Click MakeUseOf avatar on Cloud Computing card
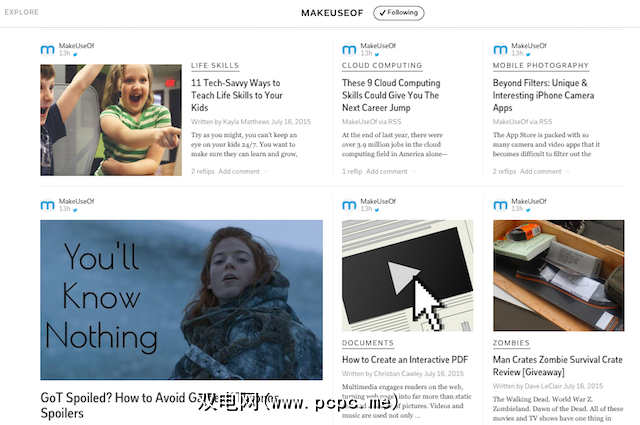640x425 pixels. [x=349, y=50]
